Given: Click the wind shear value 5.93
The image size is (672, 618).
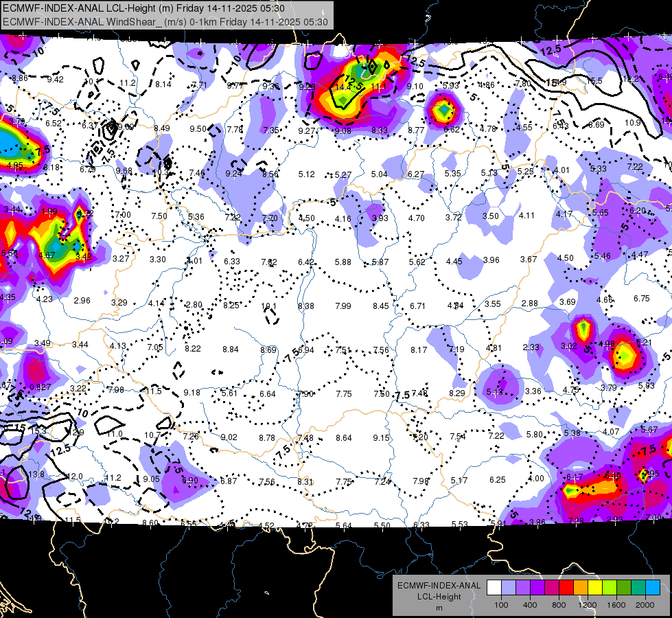Looking at the screenshot, I should click(x=451, y=86).
